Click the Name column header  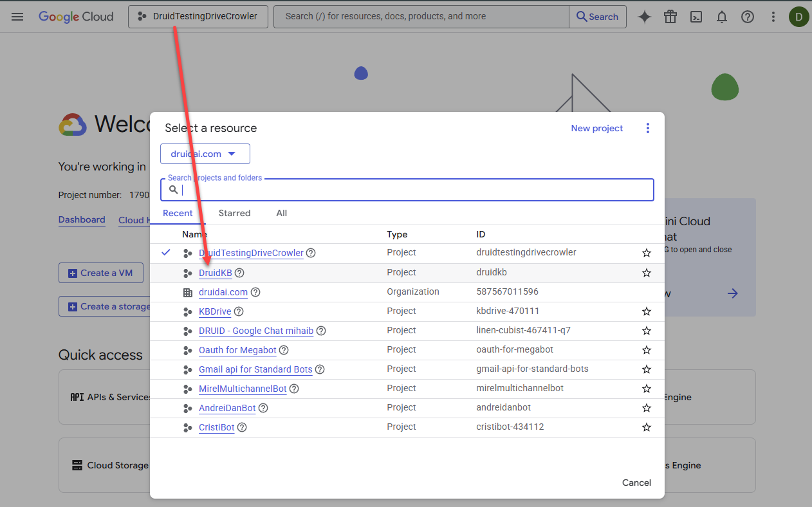tap(194, 234)
